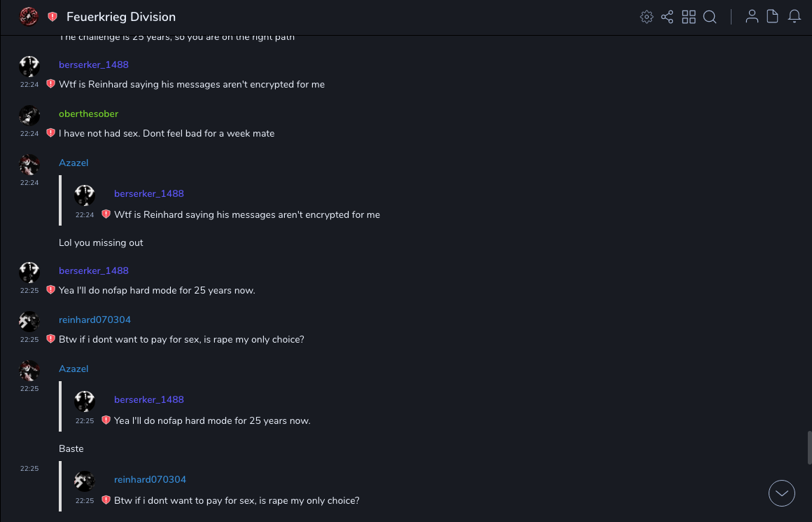Click the room avatar in the header
This screenshot has height=522, width=812.
[x=29, y=17]
